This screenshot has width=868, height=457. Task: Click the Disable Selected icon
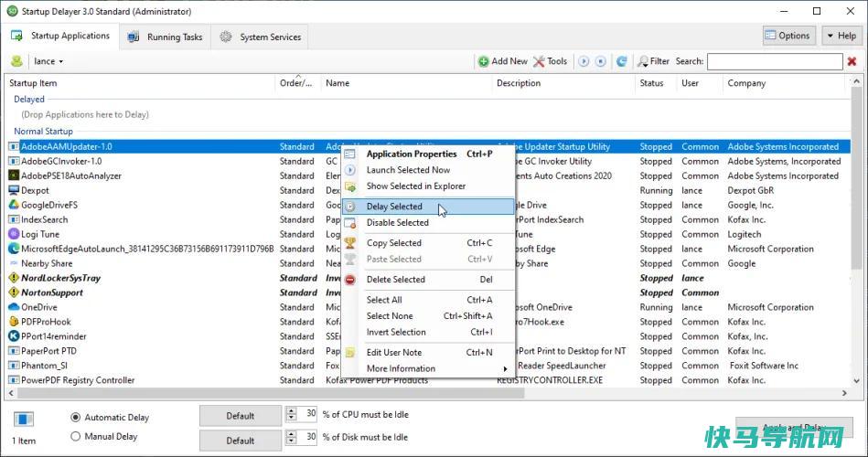[x=350, y=222]
